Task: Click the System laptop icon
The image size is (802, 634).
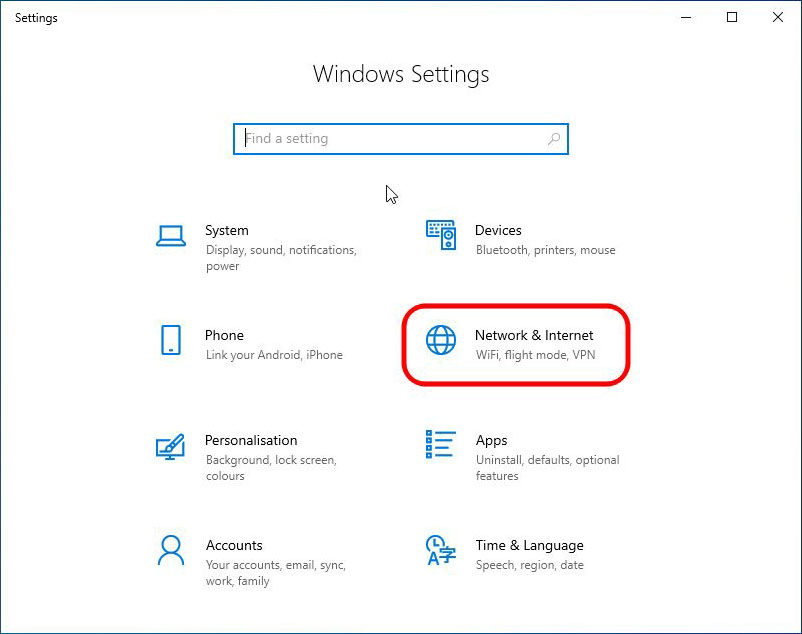Action: pyautogui.click(x=171, y=236)
